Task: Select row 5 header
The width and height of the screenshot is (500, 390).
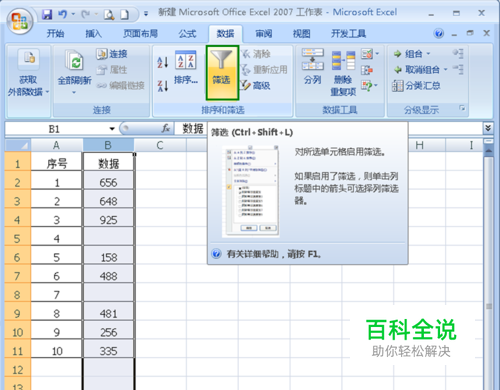Action: 17,239
